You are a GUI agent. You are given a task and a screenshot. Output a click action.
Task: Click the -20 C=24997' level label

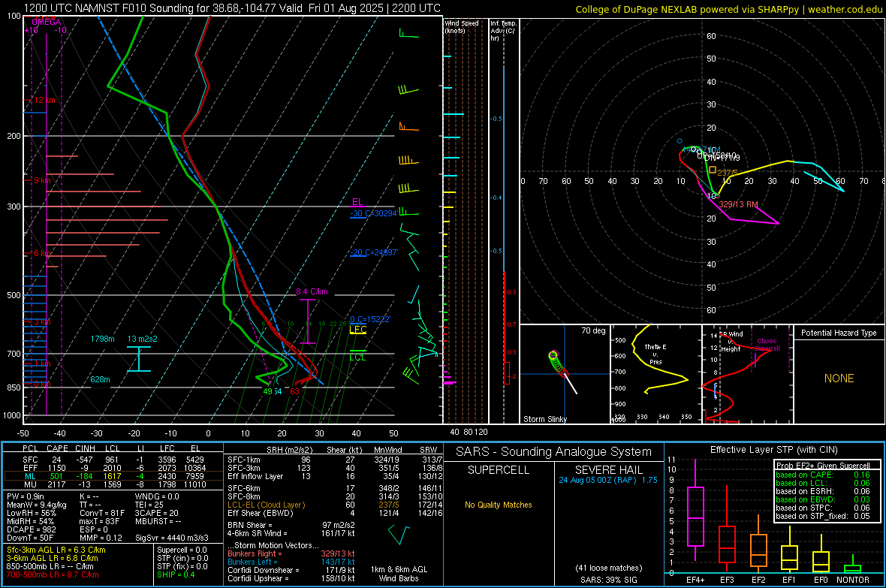[373, 252]
